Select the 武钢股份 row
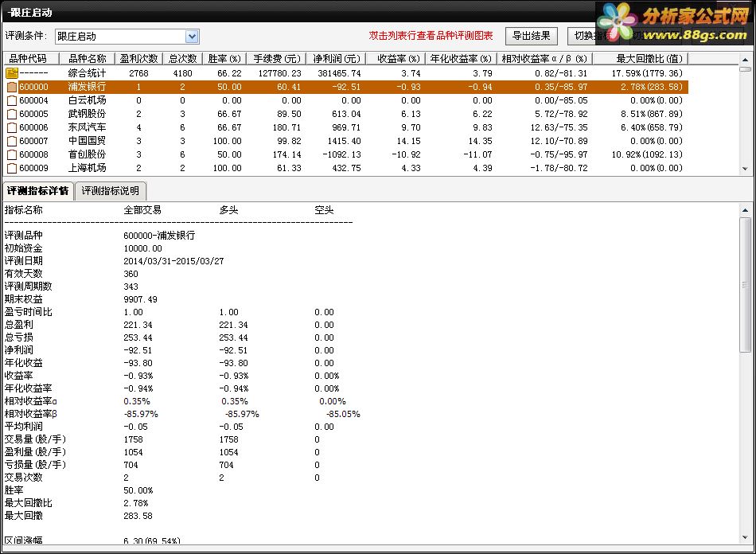The width and height of the screenshot is (756, 554). [345, 114]
